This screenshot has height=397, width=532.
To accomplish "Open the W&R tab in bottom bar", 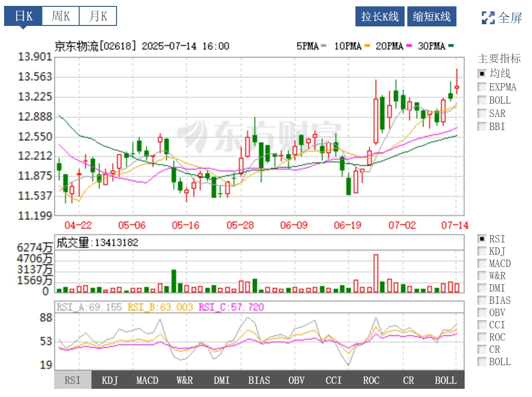I will tap(185, 380).
